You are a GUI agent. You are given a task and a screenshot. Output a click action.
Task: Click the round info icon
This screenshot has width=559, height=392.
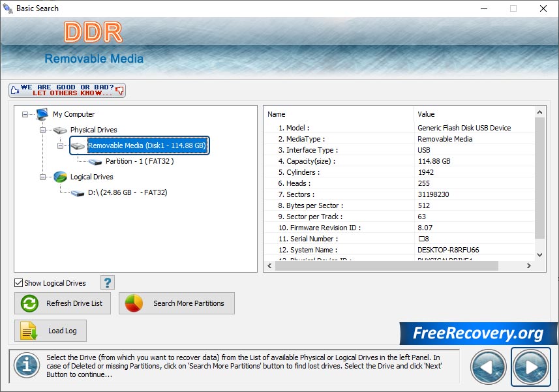[27, 365]
